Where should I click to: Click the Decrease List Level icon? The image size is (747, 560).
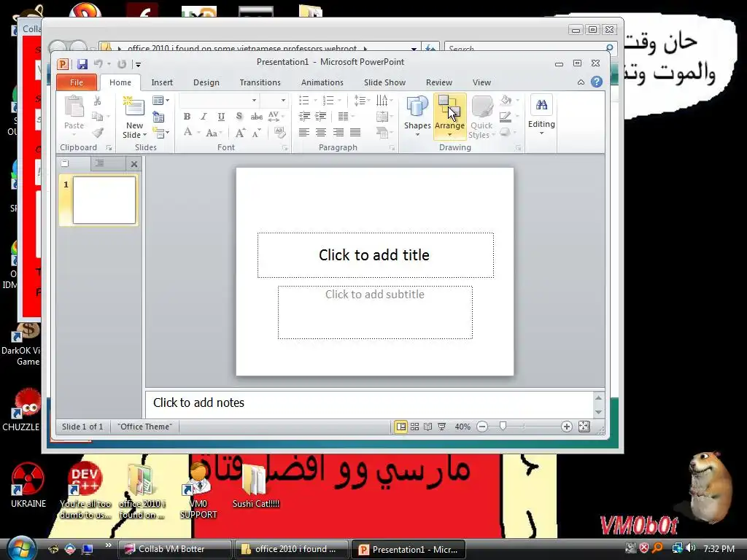(x=304, y=117)
